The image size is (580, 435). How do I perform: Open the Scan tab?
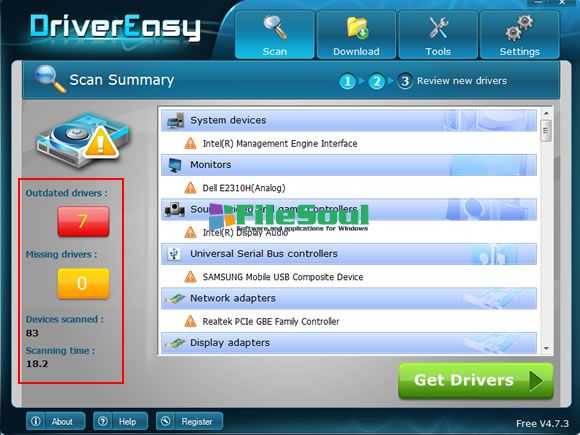(274, 35)
